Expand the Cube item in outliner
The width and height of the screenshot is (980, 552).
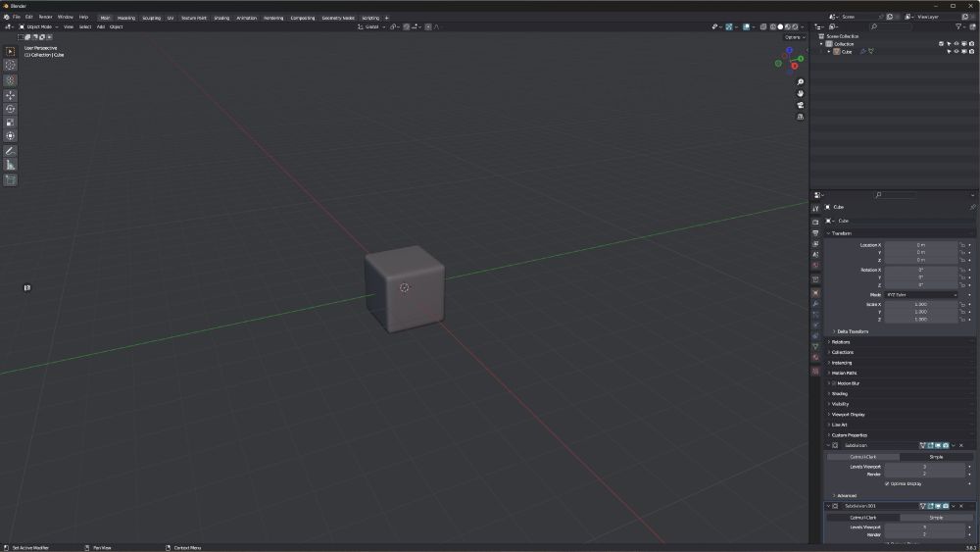(x=829, y=52)
